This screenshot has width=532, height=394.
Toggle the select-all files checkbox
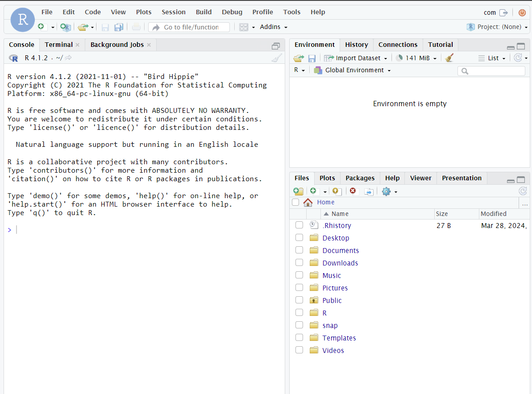[x=295, y=203]
